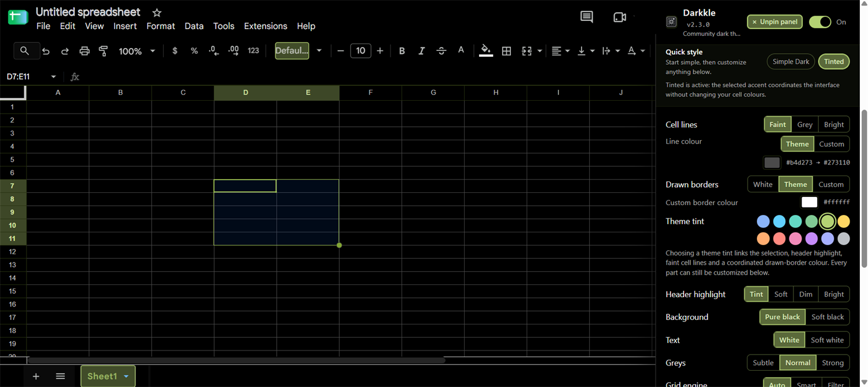
Task: Open the white custom border colour swatch
Action: point(810,202)
